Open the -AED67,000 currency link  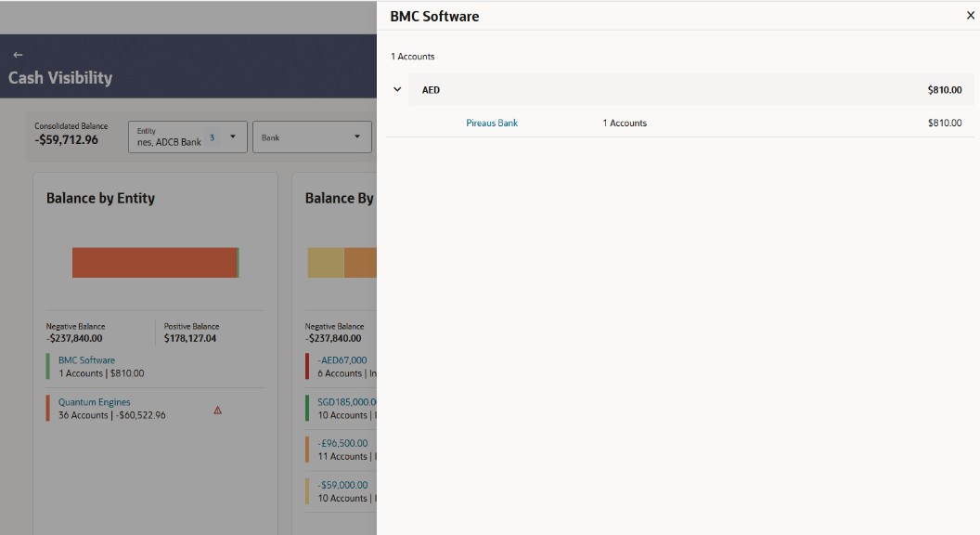[x=342, y=360]
